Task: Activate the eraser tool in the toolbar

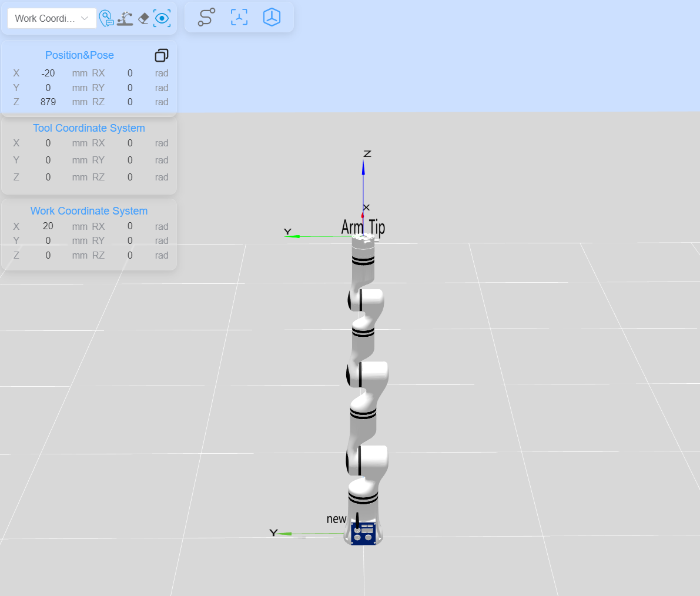Action: (x=143, y=18)
